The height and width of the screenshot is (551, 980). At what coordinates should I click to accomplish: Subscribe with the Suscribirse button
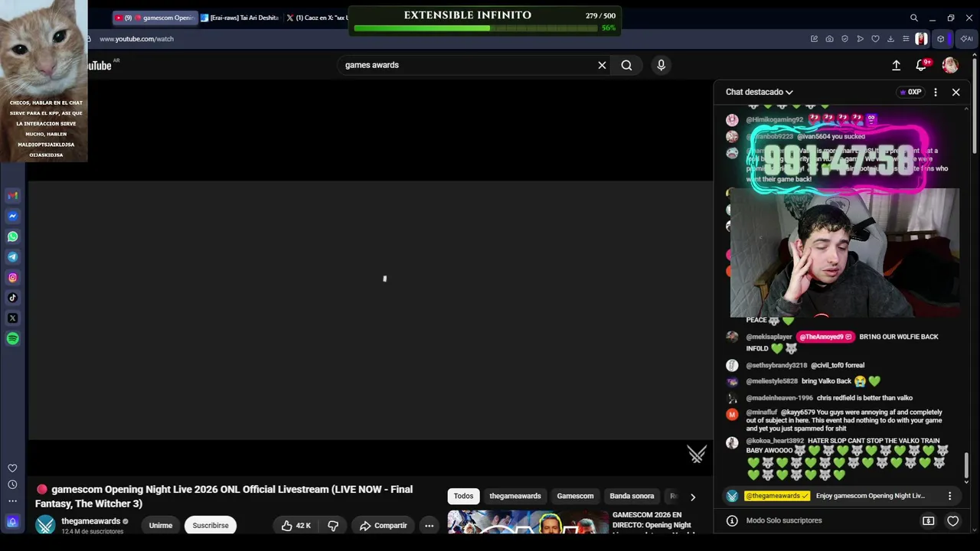[x=211, y=526]
